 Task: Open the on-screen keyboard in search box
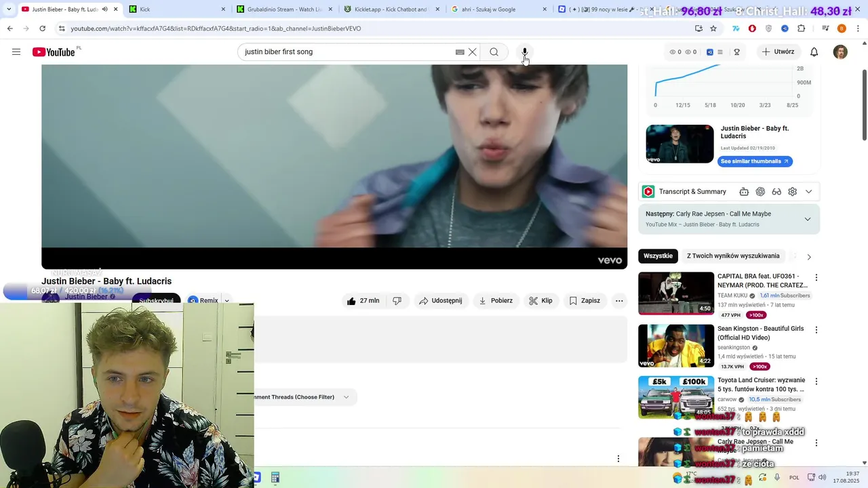(460, 52)
